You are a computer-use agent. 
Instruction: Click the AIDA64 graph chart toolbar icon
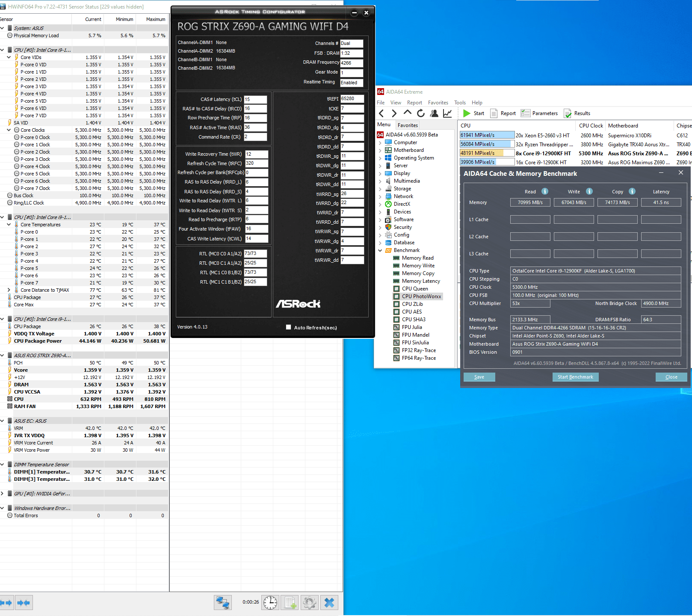[447, 113]
